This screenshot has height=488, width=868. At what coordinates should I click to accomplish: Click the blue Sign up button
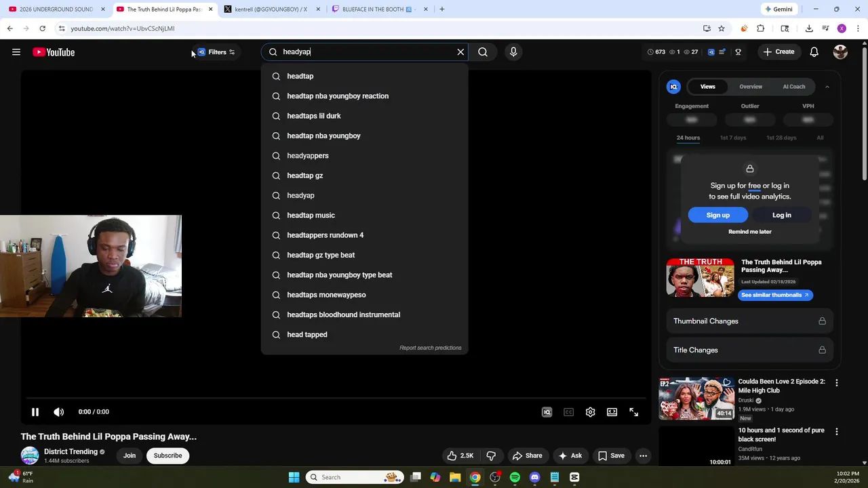pyautogui.click(x=718, y=215)
